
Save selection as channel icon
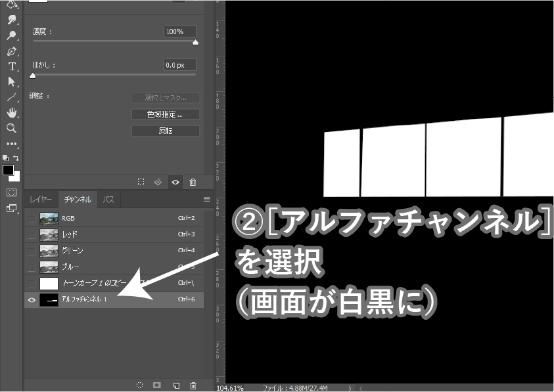(x=157, y=385)
